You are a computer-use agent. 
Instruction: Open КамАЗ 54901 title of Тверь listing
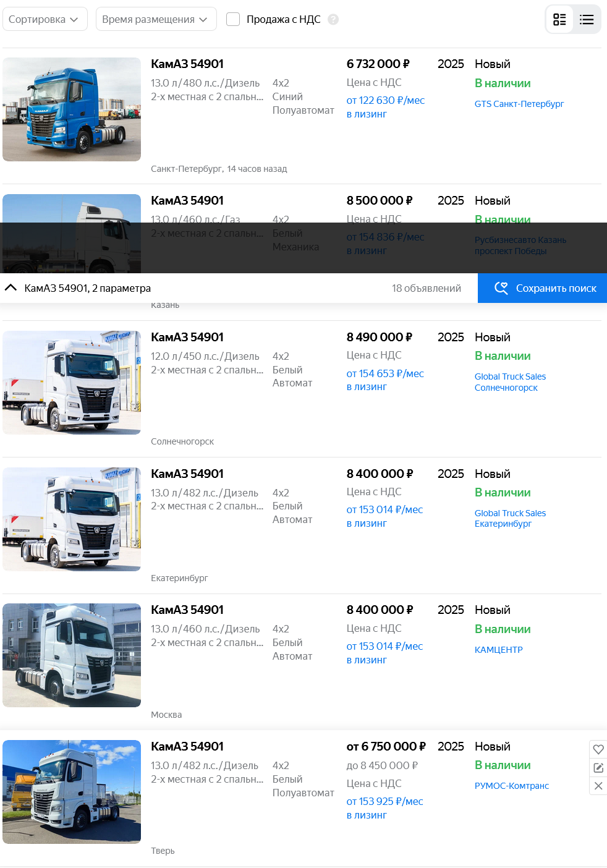click(x=187, y=747)
